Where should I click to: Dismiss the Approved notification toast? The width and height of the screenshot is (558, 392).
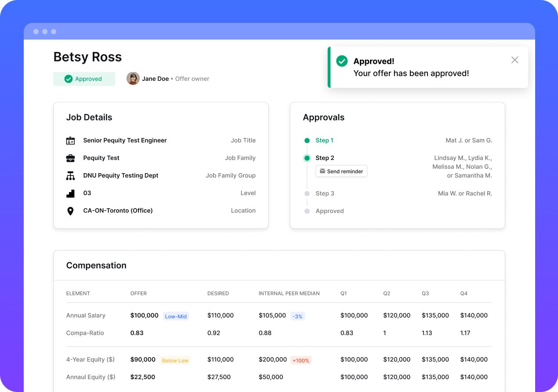[x=515, y=60]
